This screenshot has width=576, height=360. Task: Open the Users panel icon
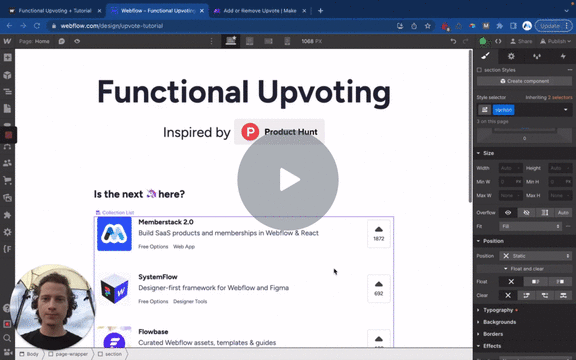tap(7, 163)
